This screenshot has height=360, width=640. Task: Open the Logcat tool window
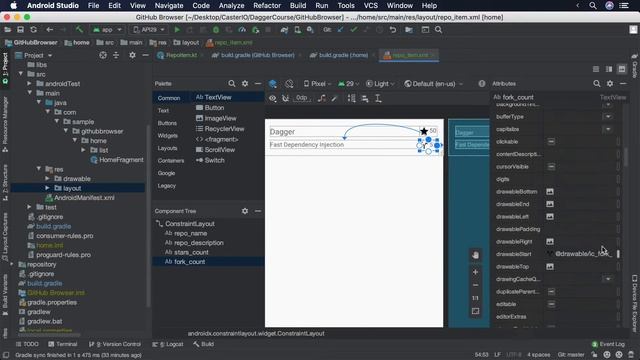click(x=168, y=344)
